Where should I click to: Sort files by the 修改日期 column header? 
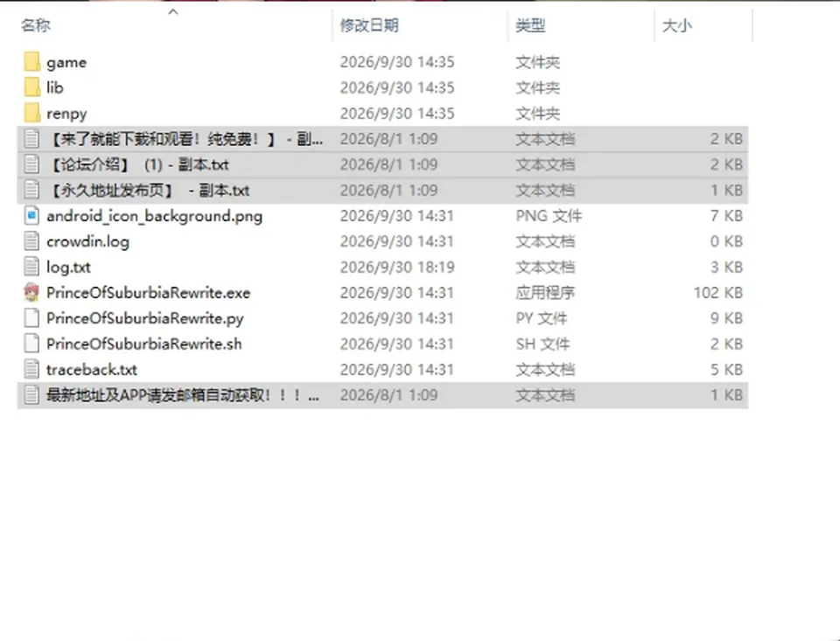pyautogui.click(x=369, y=25)
